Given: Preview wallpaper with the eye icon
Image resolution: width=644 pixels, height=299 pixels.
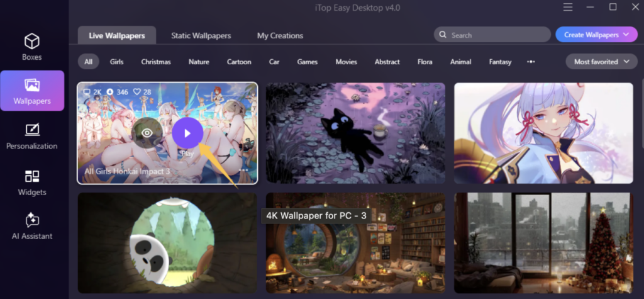Looking at the screenshot, I should pos(147,133).
